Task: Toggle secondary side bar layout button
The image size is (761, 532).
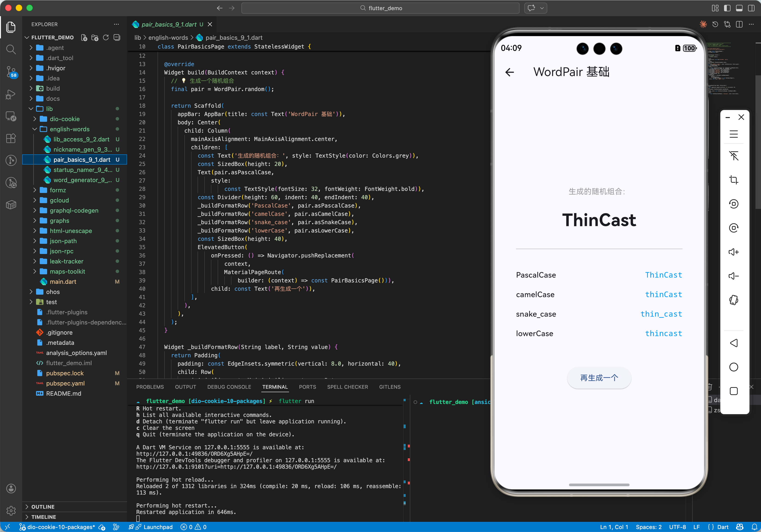Action: [x=751, y=8]
